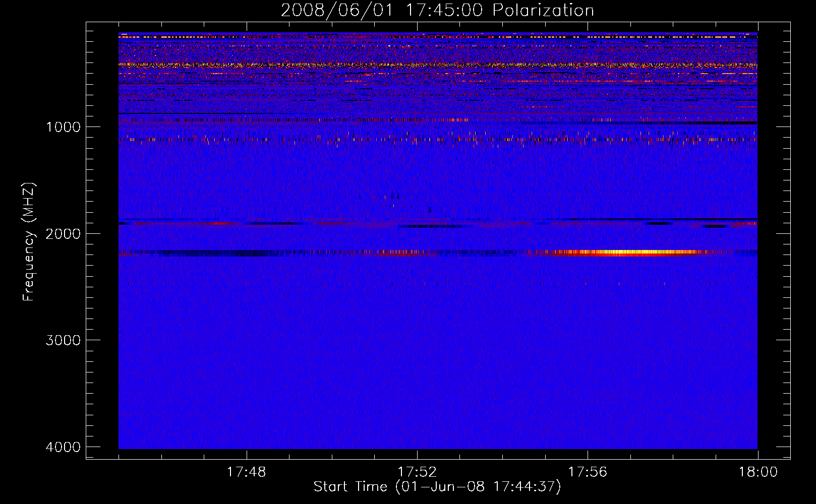Select the 17:56 time tick label

pyautogui.click(x=588, y=472)
